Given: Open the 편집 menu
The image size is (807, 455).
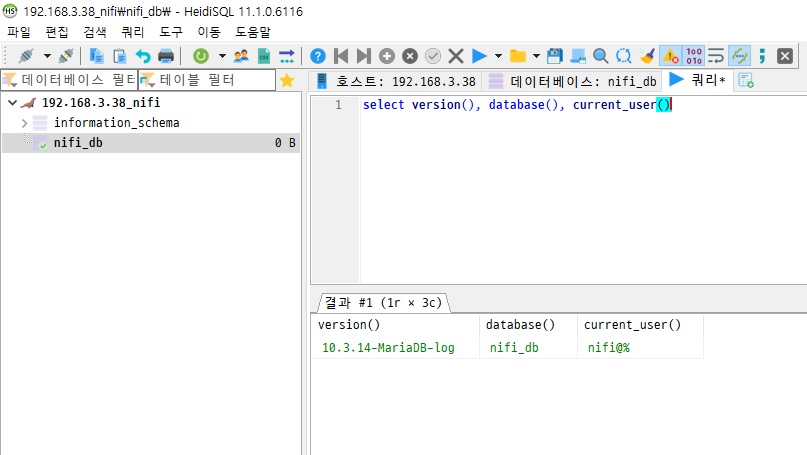Looking at the screenshot, I should pos(57,32).
